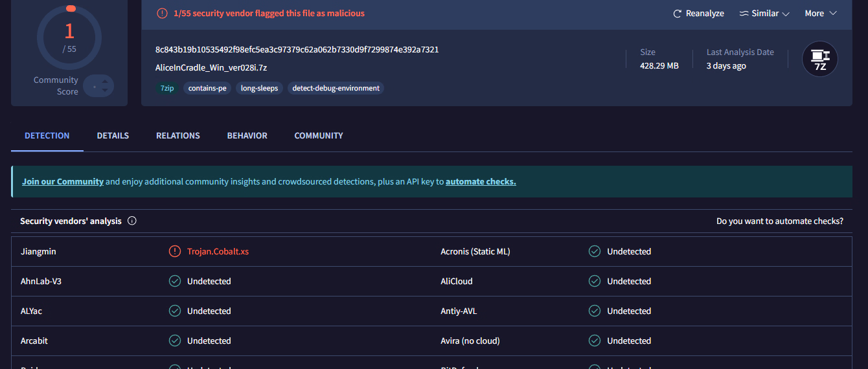Image resolution: width=868 pixels, height=369 pixels.
Task: Click the 1/55 detection score gauge
Action: 69,36
